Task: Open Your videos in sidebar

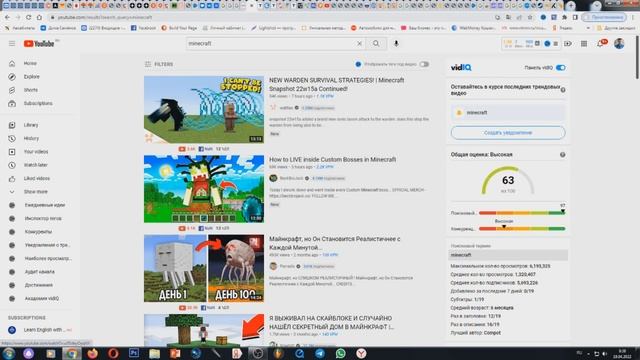Action: tap(36, 152)
